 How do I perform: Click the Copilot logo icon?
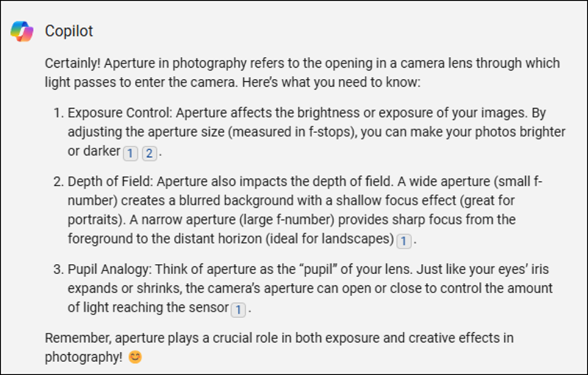click(22, 31)
